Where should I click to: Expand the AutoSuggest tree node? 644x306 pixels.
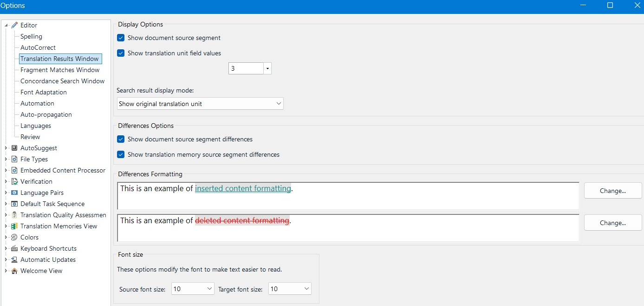pos(7,148)
